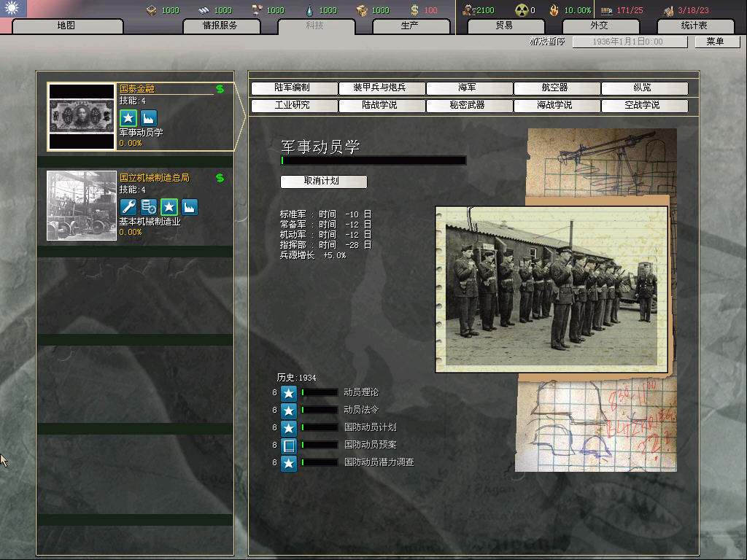Click the 军事动员学 research progress bar
The height and width of the screenshot is (560, 747).
pos(373,160)
